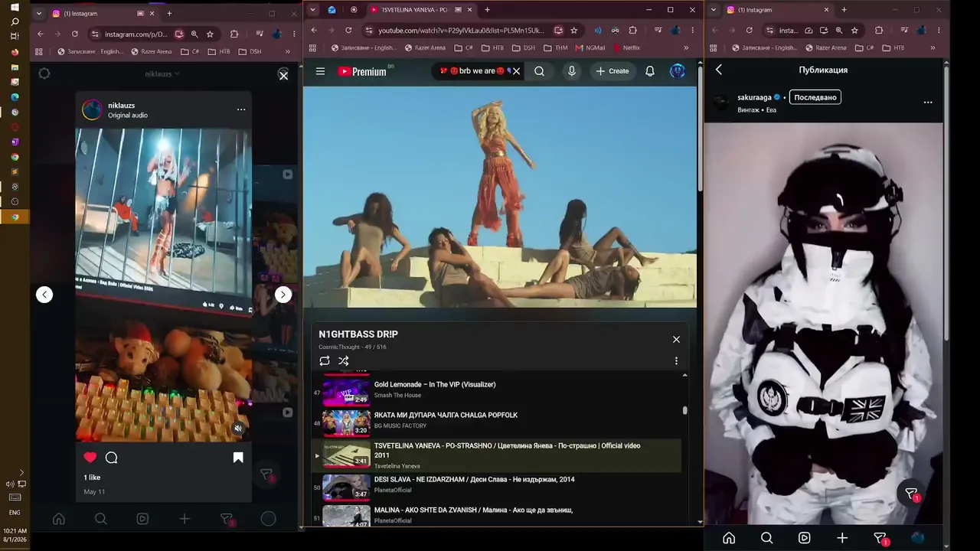The width and height of the screenshot is (980, 551).
Task: Open Instagram home in right window
Action: [729, 538]
